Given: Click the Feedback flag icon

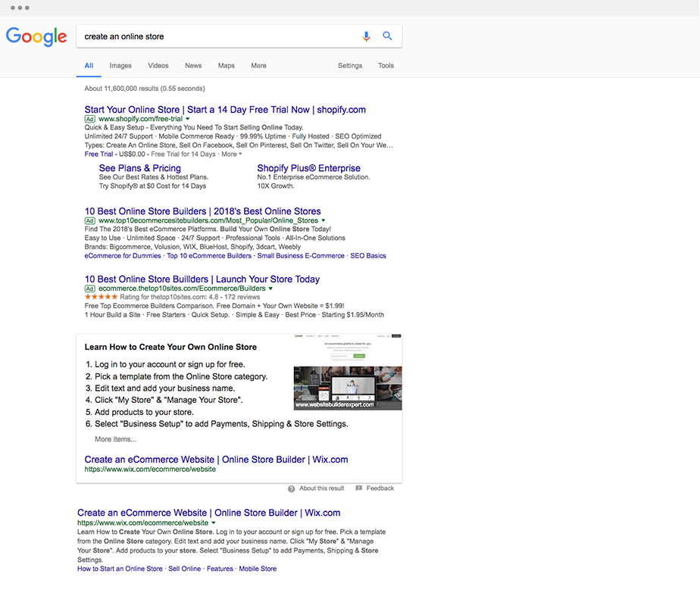Looking at the screenshot, I should (358, 488).
